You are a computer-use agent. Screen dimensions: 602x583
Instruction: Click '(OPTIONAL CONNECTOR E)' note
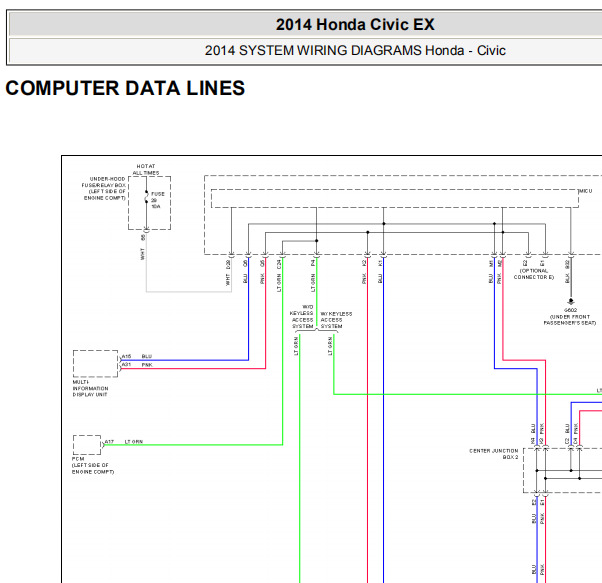pos(534,274)
